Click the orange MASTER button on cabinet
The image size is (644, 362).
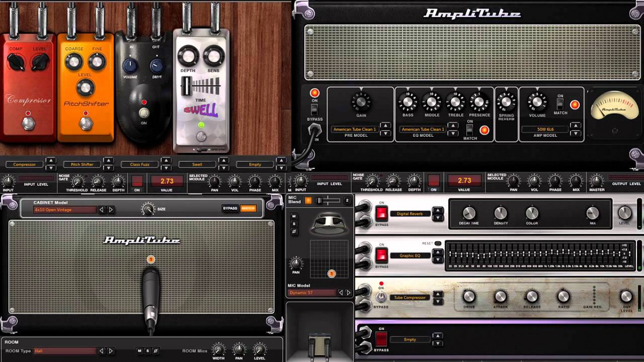(248, 208)
